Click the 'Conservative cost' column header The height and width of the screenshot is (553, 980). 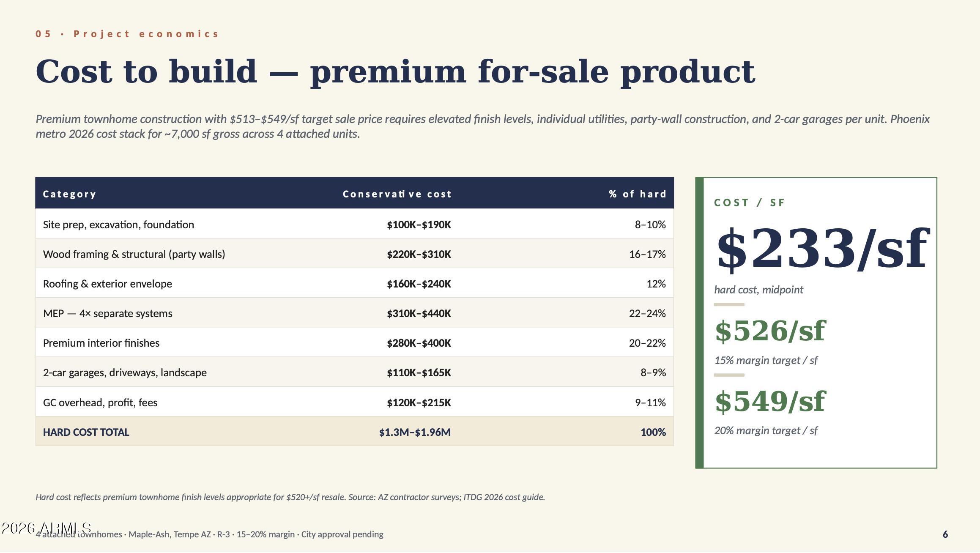click(x=397, y=194)
